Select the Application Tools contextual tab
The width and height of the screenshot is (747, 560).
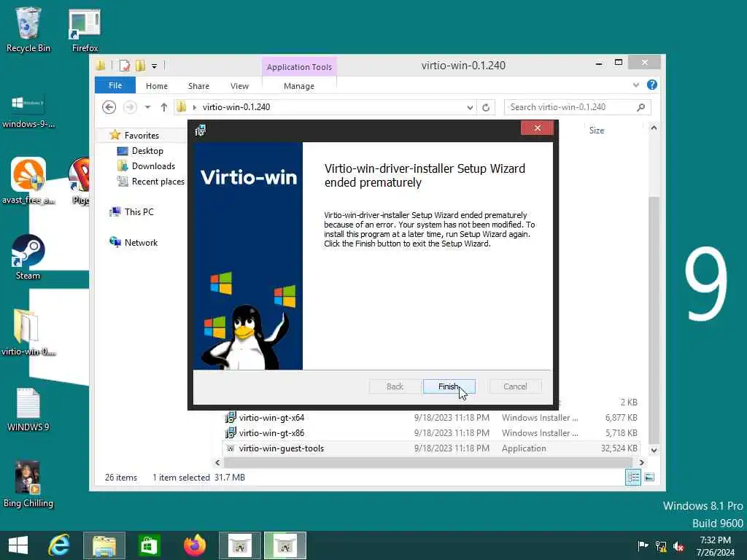coord(299,66)
